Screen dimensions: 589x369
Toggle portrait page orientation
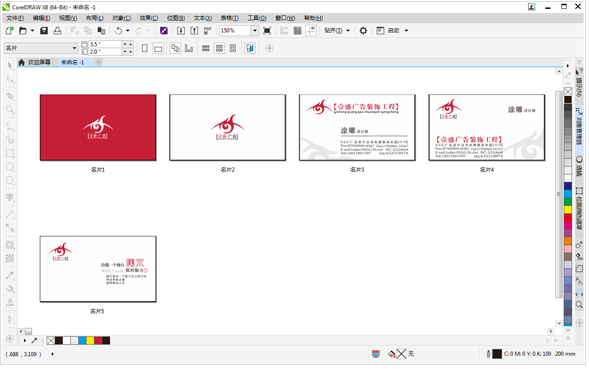click(x=145, y=48)
